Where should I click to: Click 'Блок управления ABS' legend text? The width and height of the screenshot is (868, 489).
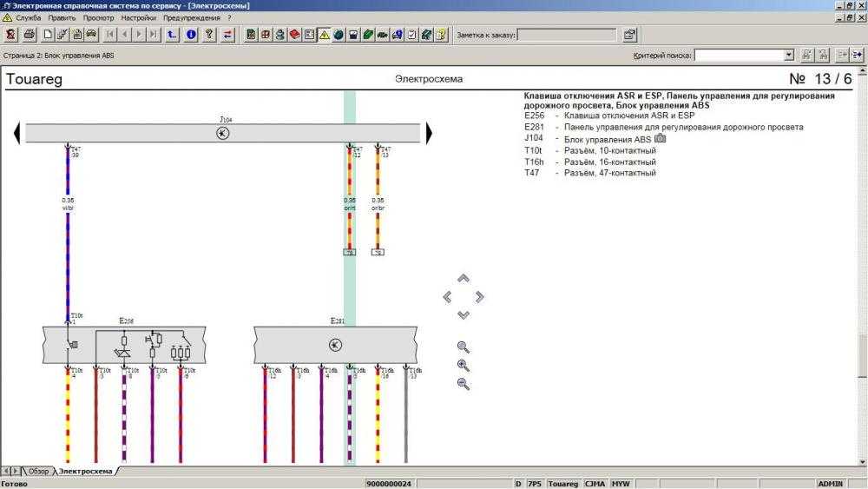pyautogui.click(x=608, y=140)
